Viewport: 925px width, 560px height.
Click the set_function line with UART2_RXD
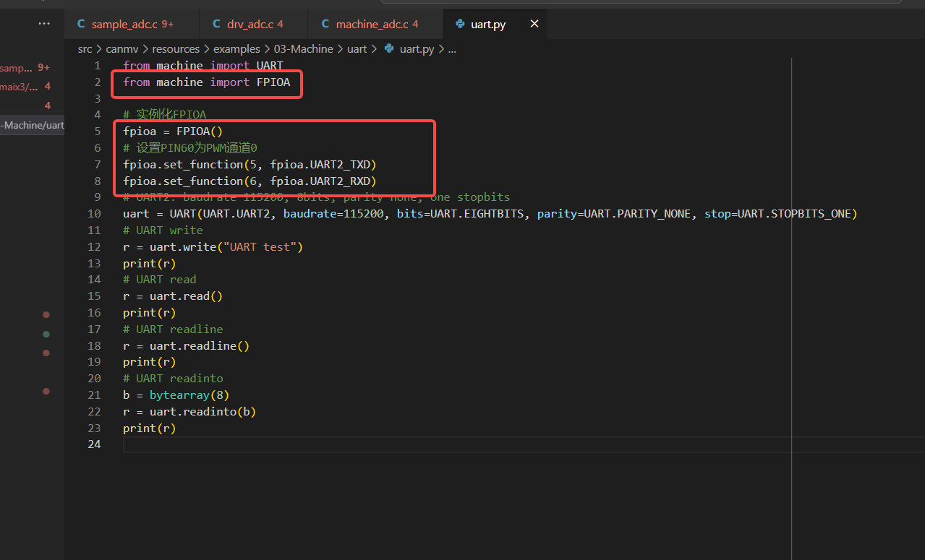coord(250,181)
